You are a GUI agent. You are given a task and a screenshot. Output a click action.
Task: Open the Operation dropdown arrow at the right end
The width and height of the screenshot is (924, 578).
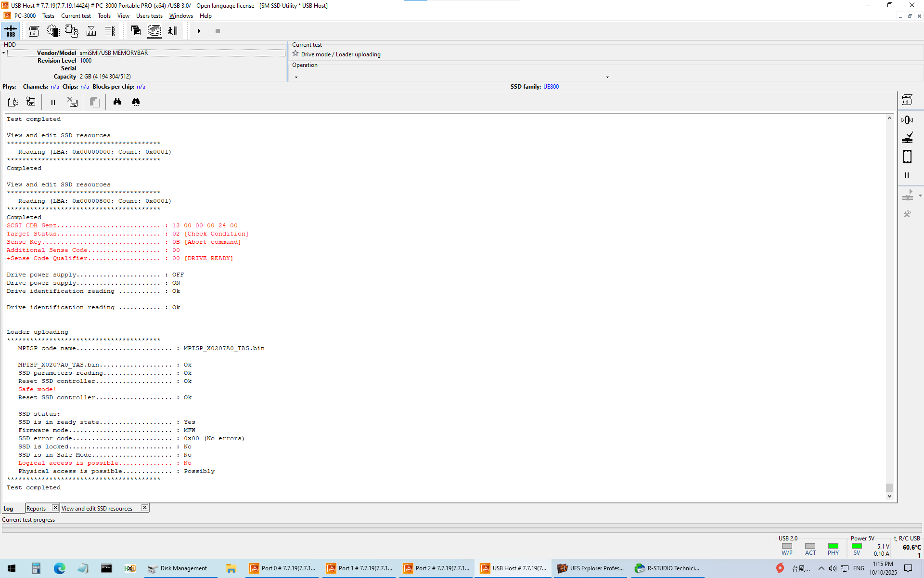(607, 77)
